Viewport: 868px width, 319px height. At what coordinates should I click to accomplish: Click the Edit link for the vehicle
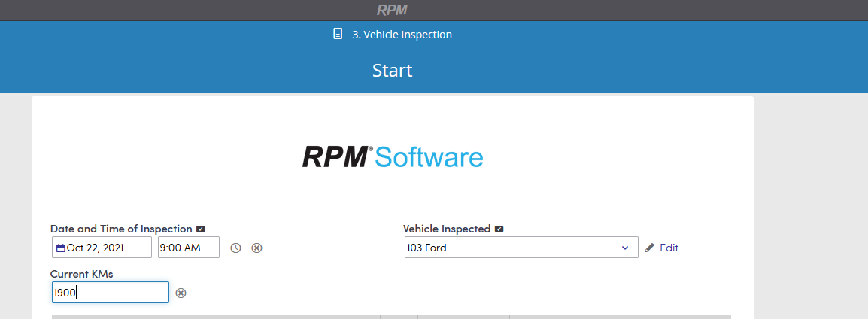tap(669, 248)
